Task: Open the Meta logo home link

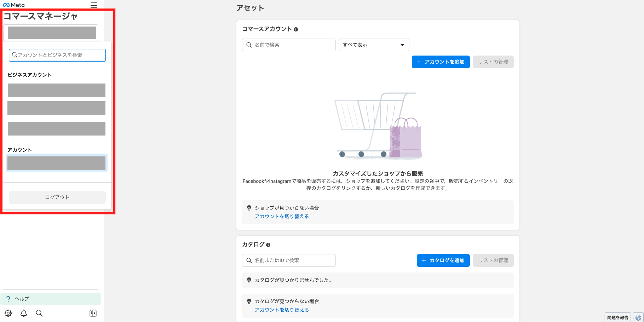Action: pyautogui.click(x=14, y=5)
